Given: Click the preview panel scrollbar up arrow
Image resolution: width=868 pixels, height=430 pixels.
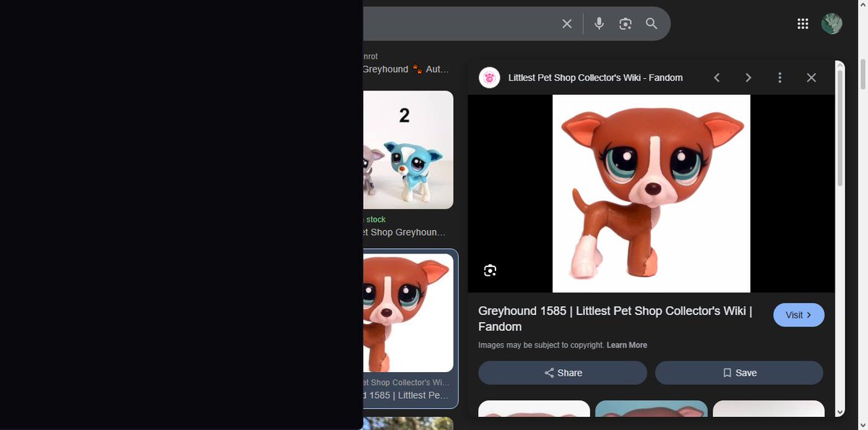Looking at the screenshot, I should coord(840,66).
